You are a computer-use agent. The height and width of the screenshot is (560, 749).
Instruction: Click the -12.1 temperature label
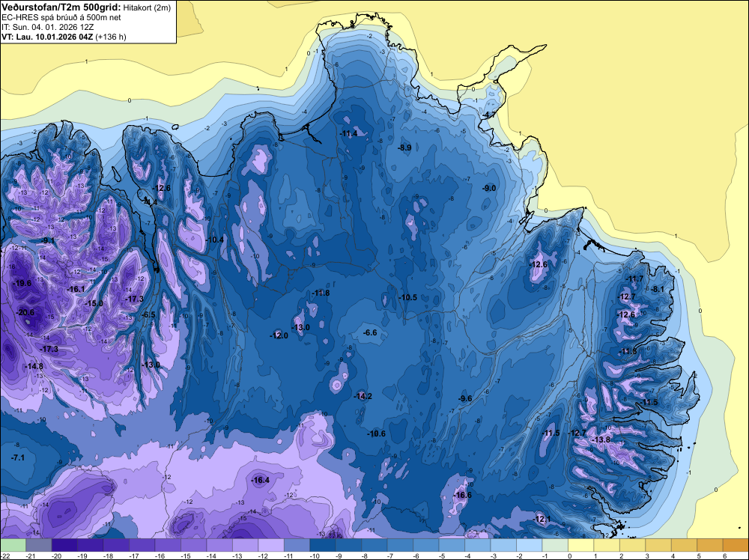click(x=542, y=519)
